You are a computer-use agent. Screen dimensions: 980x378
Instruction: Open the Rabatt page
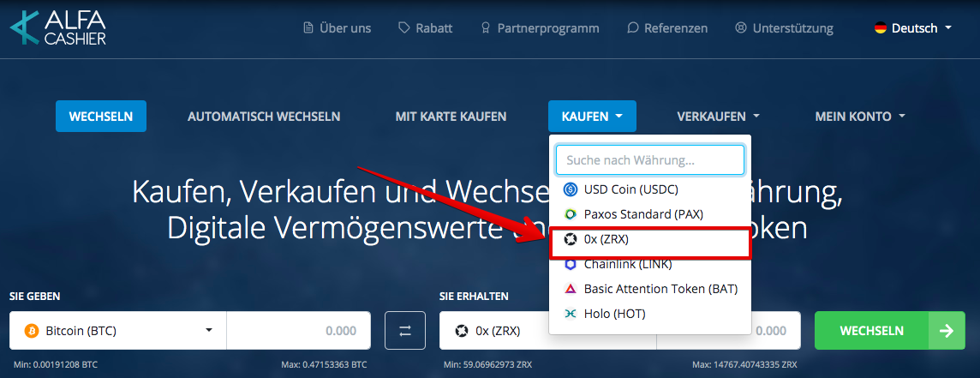coord(425,28)
